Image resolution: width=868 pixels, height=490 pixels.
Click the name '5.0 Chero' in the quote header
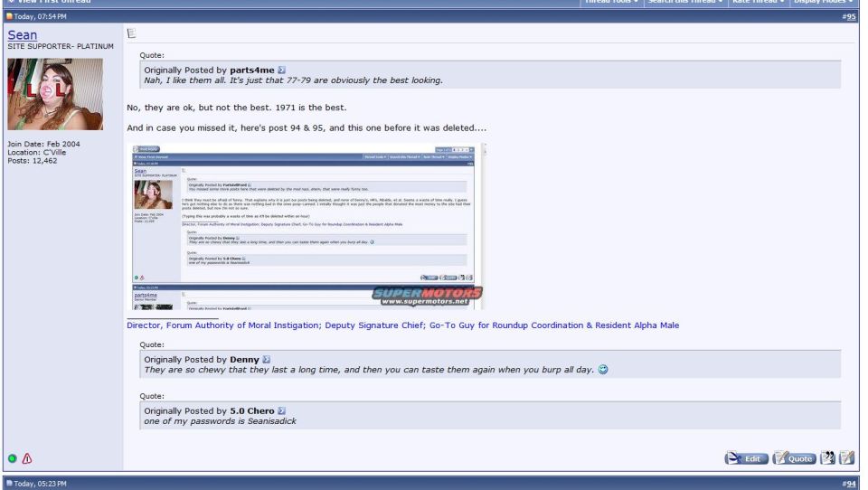pyautogui.click(x=252, y=410)
